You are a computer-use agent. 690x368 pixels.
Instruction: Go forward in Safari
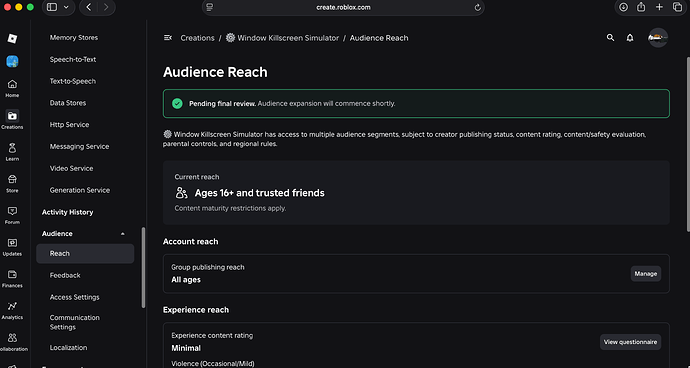click(106, 7)
